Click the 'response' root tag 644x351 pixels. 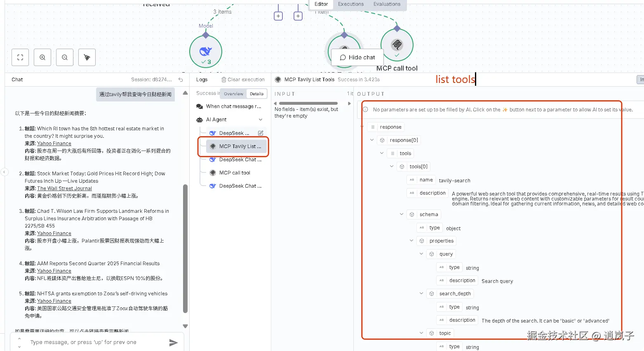pyautogui.click(x=386, y=127)
